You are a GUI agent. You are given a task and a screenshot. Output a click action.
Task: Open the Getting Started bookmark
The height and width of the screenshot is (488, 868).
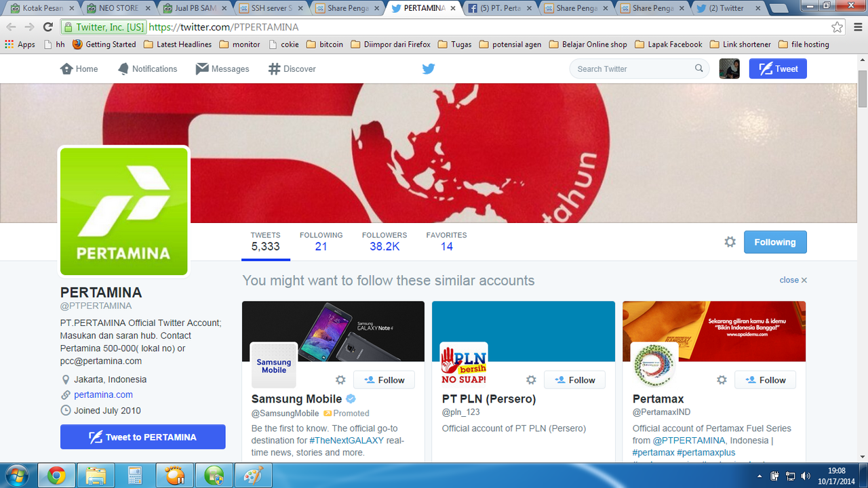pyautogui.click(x=104, y=45)
